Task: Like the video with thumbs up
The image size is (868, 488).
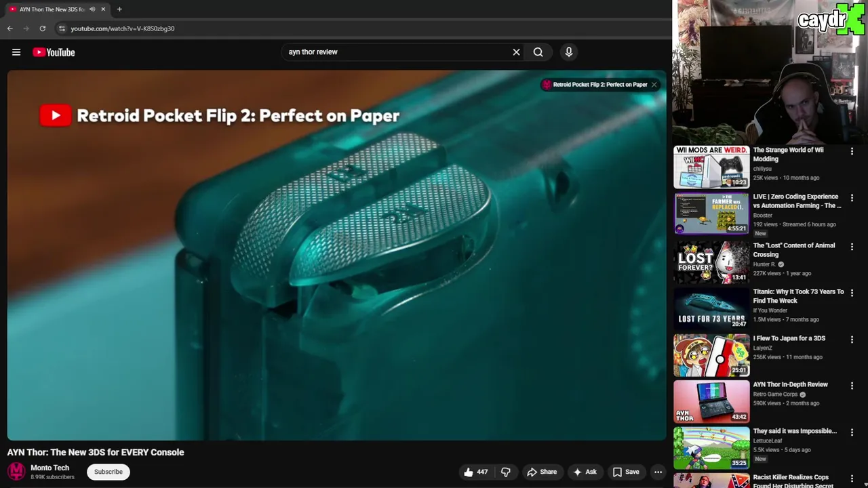Action: click(475, 472)
